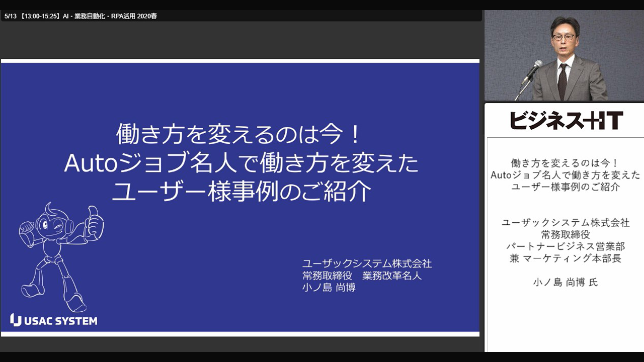
Task: Click sidebar name 小ノ島 尚博 氏
Action: 566,283
